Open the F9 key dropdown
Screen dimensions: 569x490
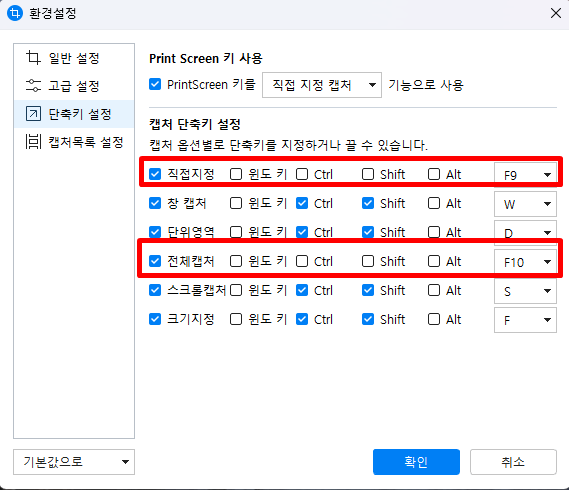(525, 175)
